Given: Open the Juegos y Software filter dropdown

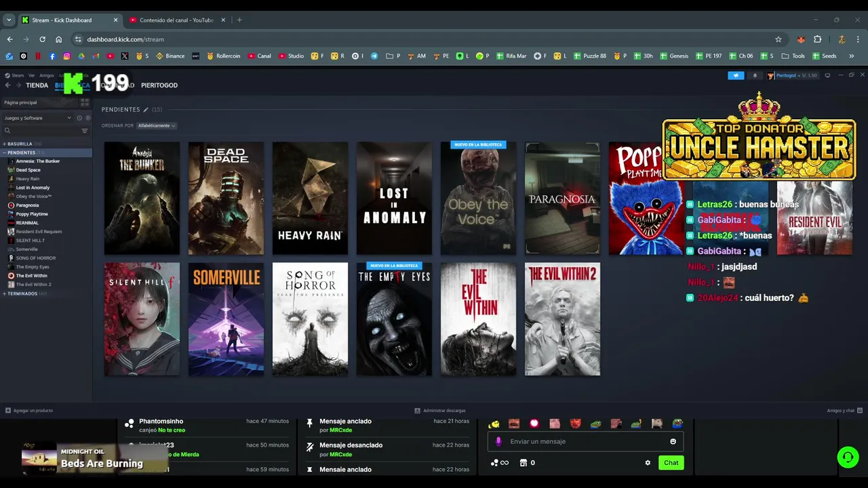Looking at the screenshot, I should (37, 118).
